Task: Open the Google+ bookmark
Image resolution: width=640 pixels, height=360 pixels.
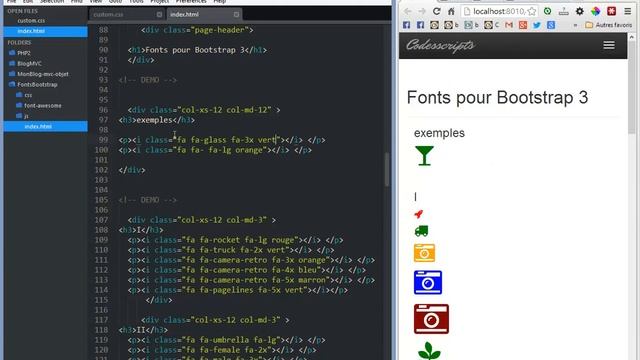Action: tap(523, 25)
